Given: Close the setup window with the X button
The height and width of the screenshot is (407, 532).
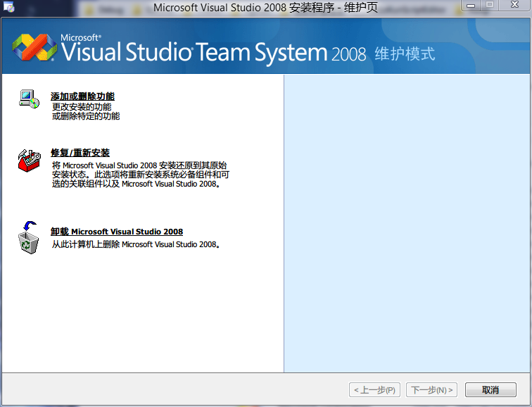Looking at the screenshot, I should [x=513, y=6].
